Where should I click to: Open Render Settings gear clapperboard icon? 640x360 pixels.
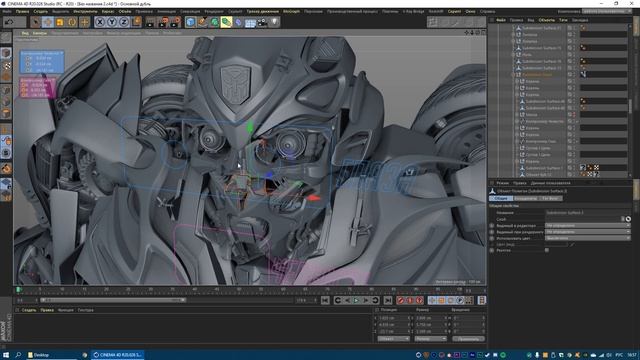pos(176,22)
